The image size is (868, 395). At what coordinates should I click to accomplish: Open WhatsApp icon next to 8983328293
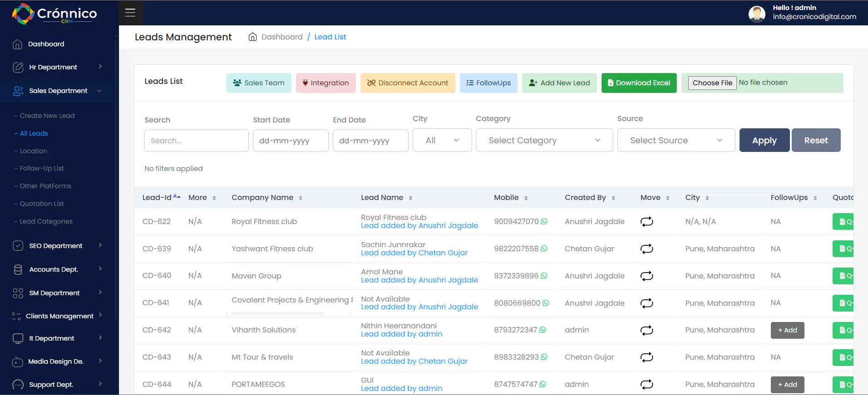(544, 357)
